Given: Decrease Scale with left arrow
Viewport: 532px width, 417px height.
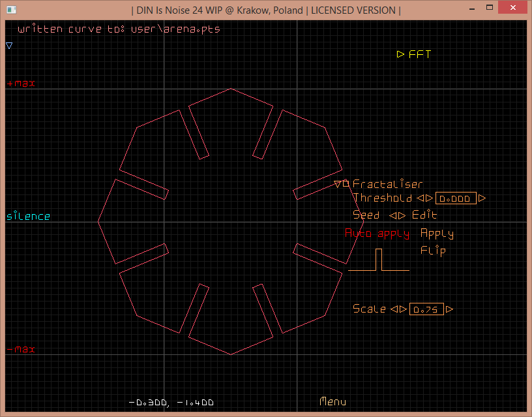Looking at the screenshot, I should tap(394, 309).
